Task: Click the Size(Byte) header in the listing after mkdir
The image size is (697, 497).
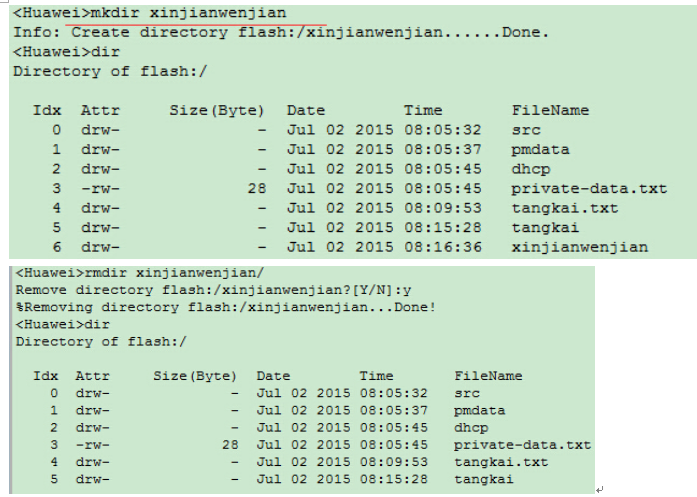Action: [216, 110]
